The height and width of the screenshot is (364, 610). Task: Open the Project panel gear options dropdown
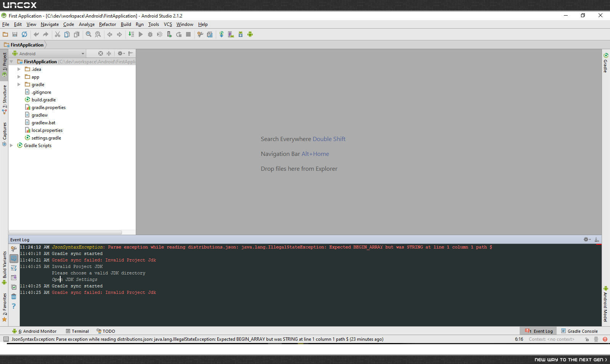coord(121,53)
